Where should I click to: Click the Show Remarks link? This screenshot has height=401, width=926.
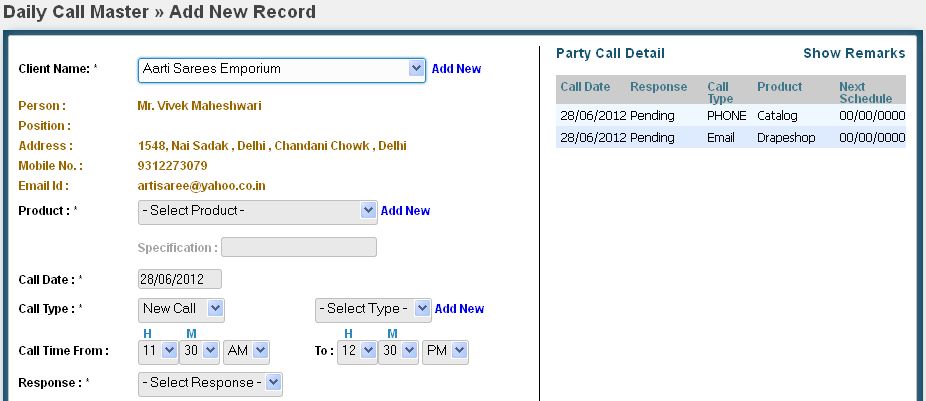854,54
